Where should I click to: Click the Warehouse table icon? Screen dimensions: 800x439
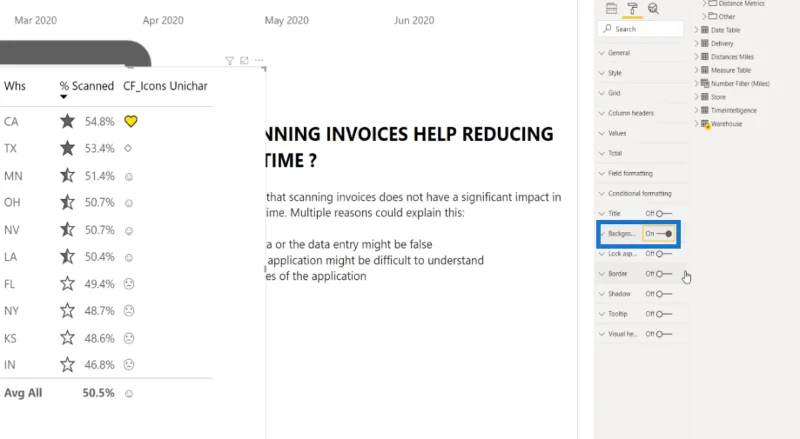[705, 124]
